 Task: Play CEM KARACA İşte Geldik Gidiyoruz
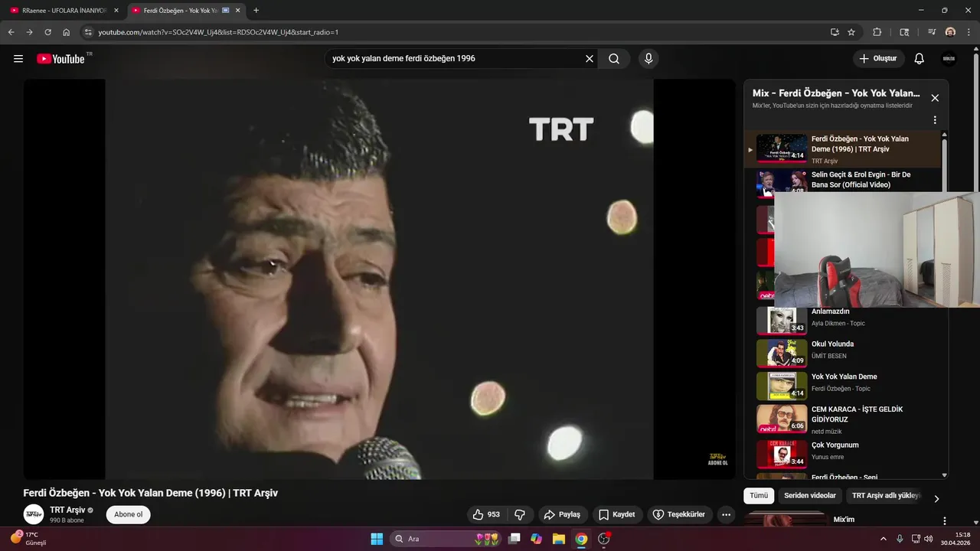[842, 419]
